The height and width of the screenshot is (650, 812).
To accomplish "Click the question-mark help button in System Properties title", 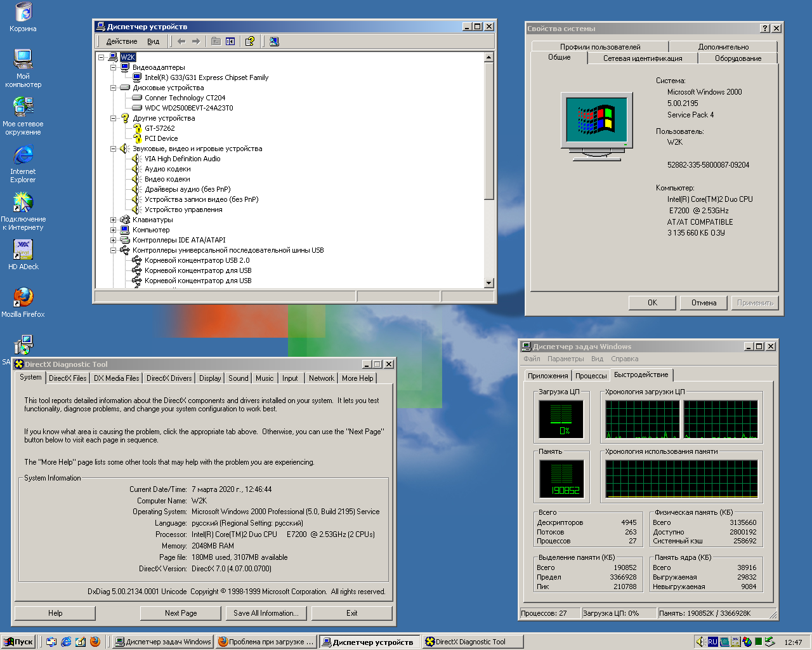I will click(765, 29).
